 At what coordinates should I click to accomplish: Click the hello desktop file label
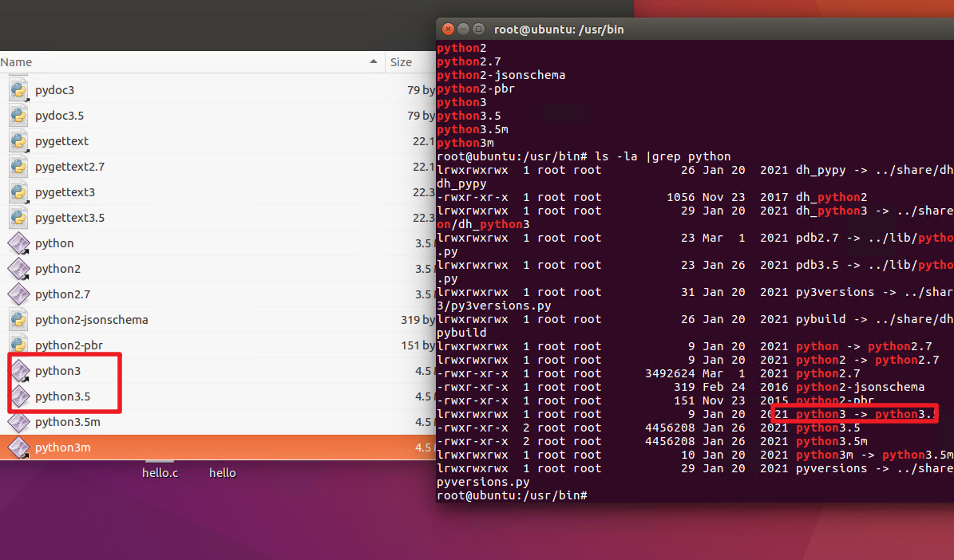pyautogui.click(x=222, y=473)
